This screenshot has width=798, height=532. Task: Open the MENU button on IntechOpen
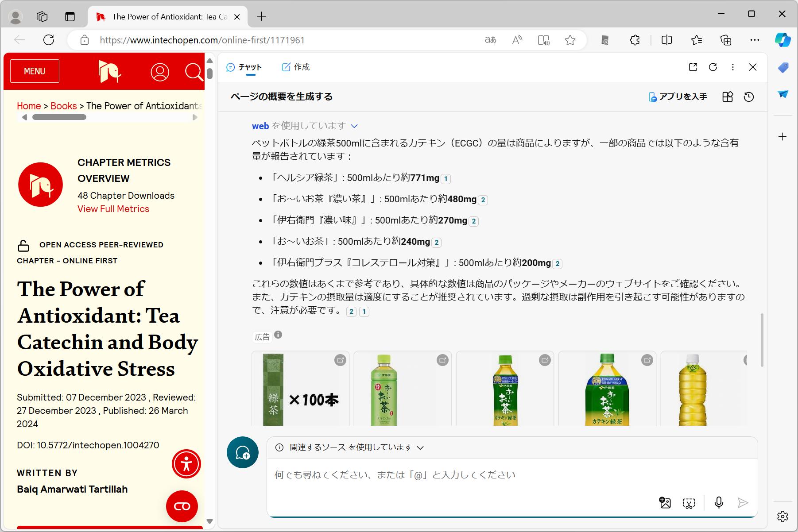pos(35,71)
